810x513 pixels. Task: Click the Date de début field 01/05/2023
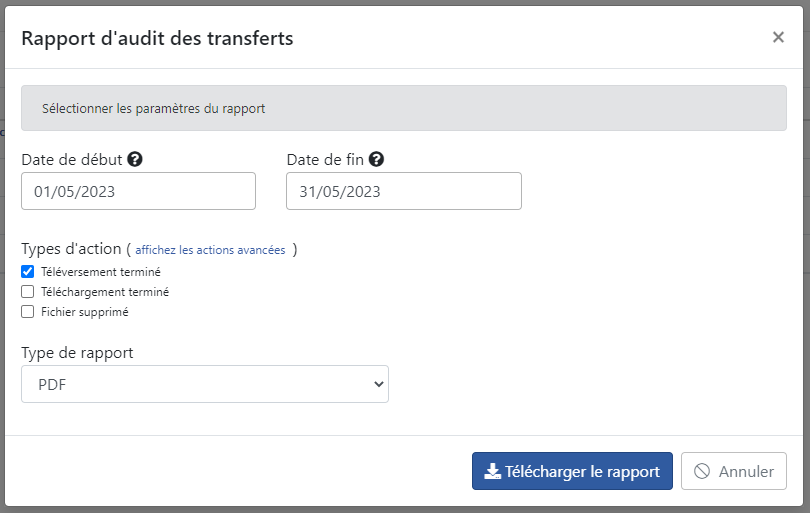click(x=138, y=191)
